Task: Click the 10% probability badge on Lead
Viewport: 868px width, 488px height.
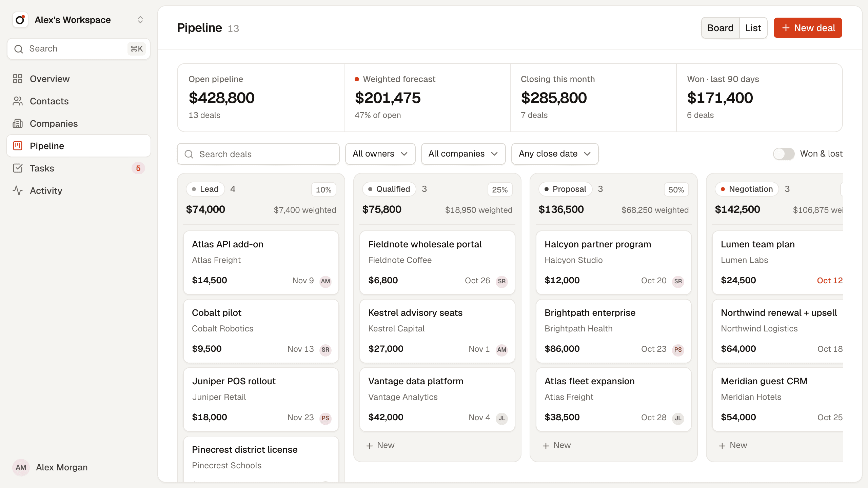Action: pos(324,190)
